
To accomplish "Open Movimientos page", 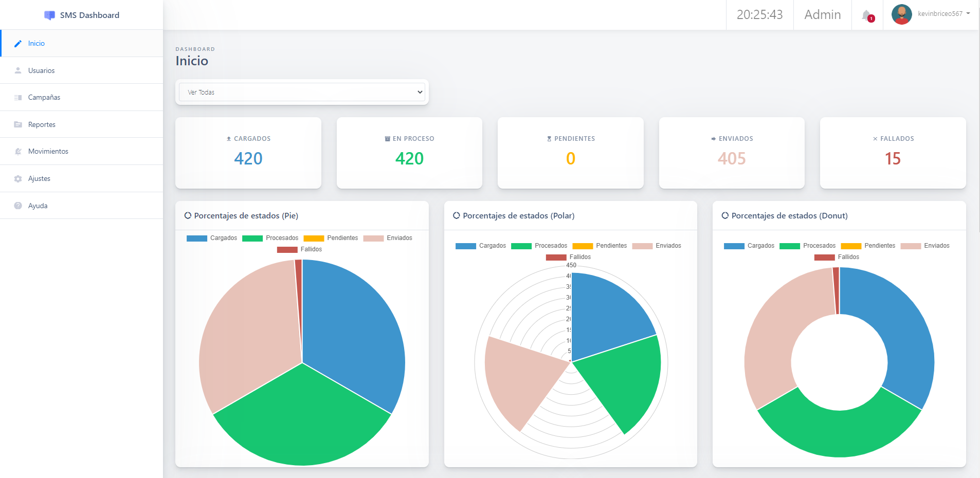I will (x=82, y=151).
